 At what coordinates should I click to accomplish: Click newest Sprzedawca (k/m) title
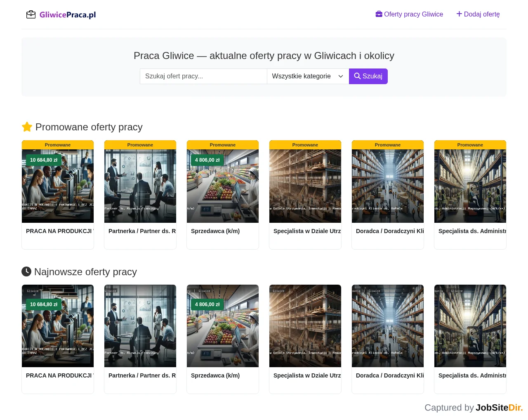(x=215, y=375)
